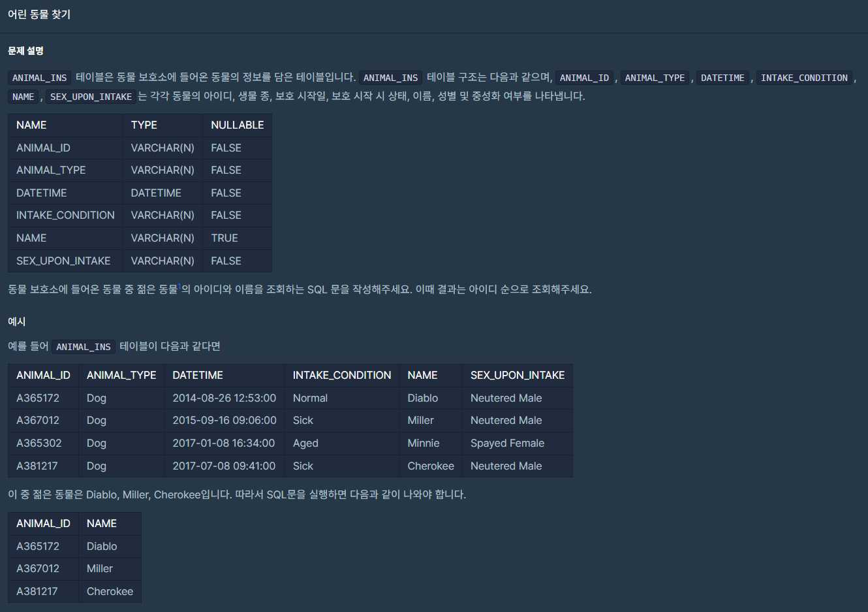
Task: Click the Aged intake condition cell
Action: pyautogui.click(x=305, y=443)
